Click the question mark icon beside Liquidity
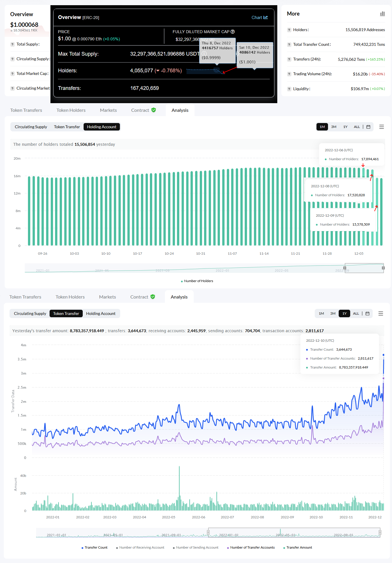This screenshot has width=392, height=563. [x=289, y=89]
